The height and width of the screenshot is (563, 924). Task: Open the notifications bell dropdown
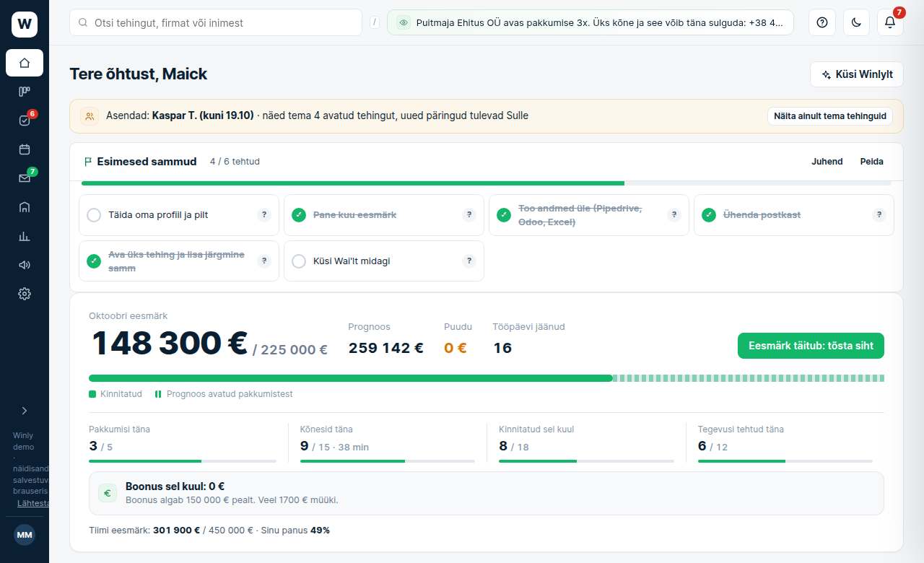coord(890,22)
